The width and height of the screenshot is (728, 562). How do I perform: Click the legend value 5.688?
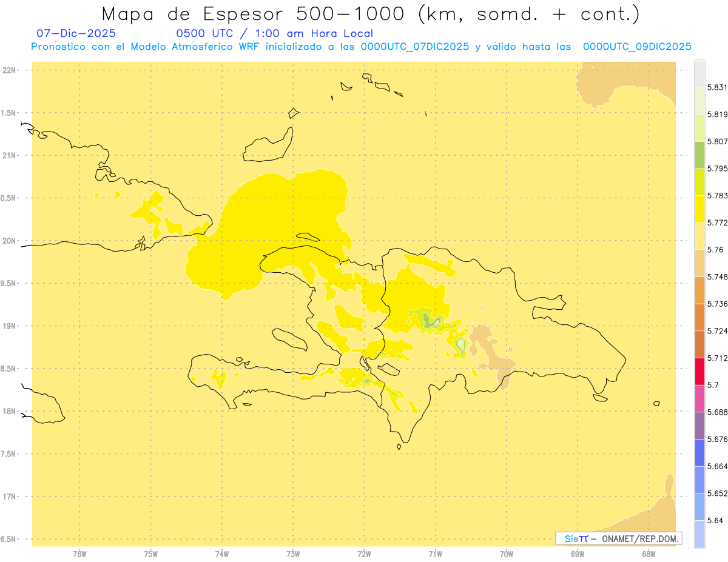tap(718, 412)
